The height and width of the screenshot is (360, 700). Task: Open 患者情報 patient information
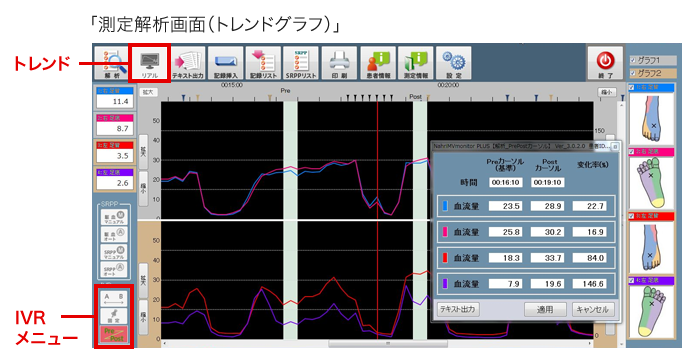click(378, 63)
